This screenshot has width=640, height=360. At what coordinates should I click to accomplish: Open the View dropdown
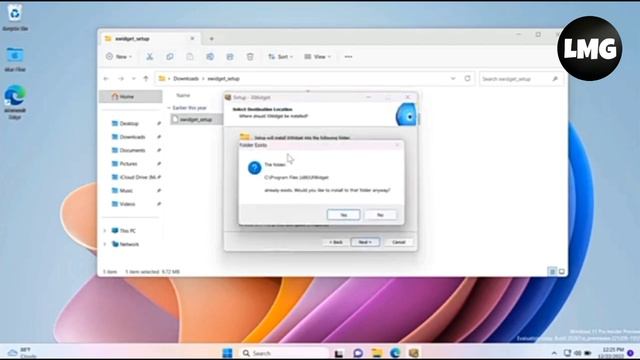pyautogui.click(x=317, y=57)
